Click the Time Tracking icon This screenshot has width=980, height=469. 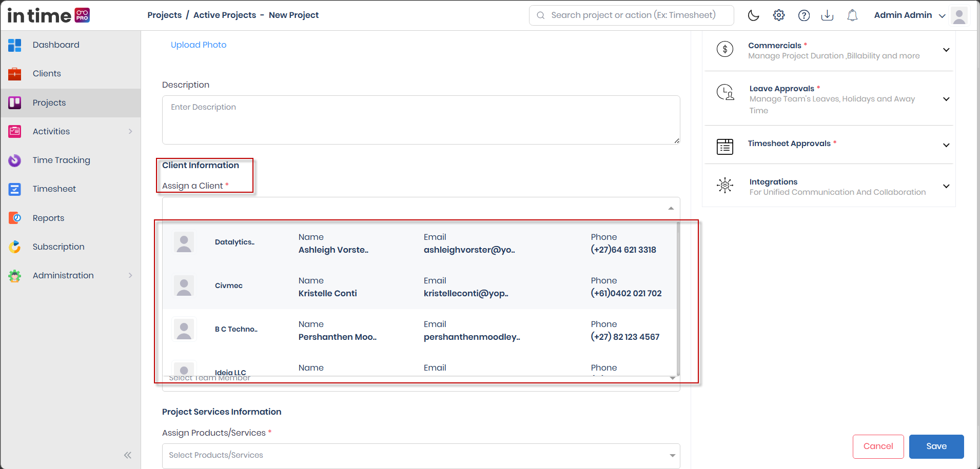coord(15,160)
